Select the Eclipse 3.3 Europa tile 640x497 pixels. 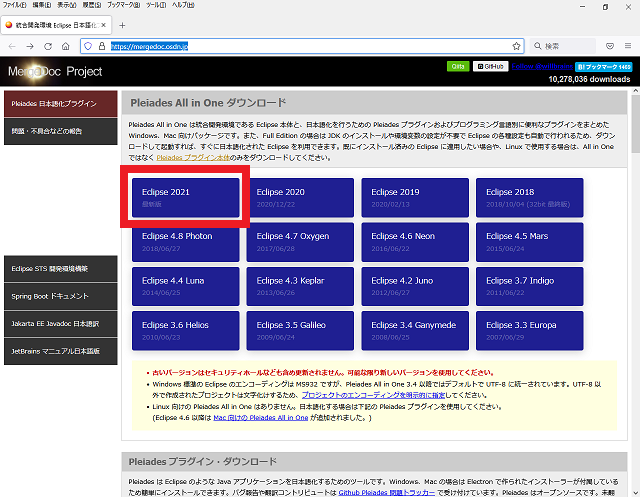529,331
